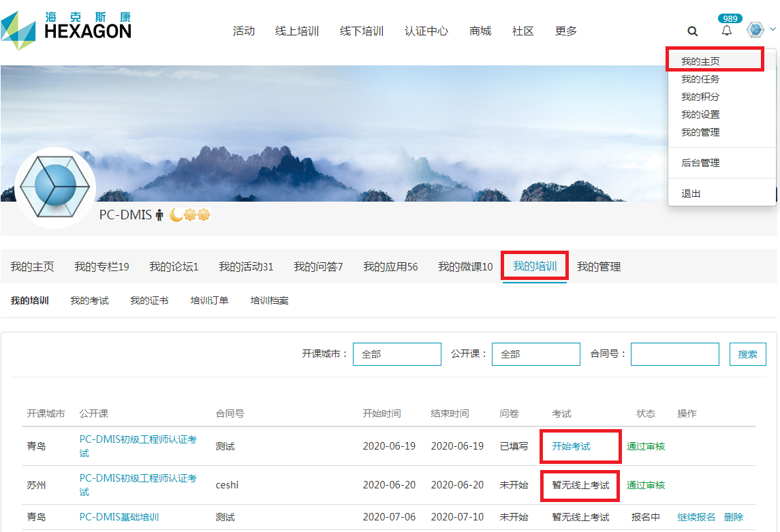Screen dimensions: 780x532
Task: Open 活动 in the top navigation
Action: pos(244,31)
